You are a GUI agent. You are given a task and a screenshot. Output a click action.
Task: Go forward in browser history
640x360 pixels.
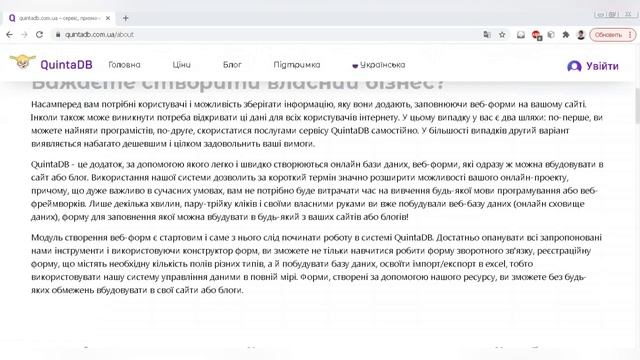point(24,35)
